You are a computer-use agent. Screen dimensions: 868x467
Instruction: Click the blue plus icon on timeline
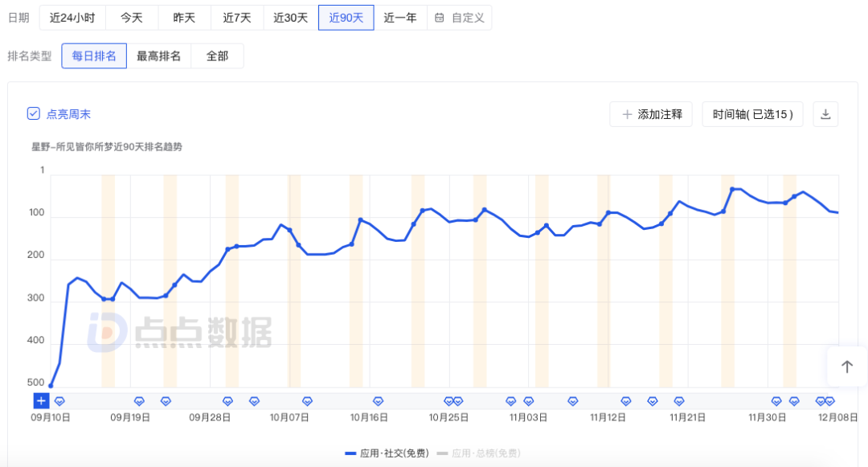click(42, 400)
